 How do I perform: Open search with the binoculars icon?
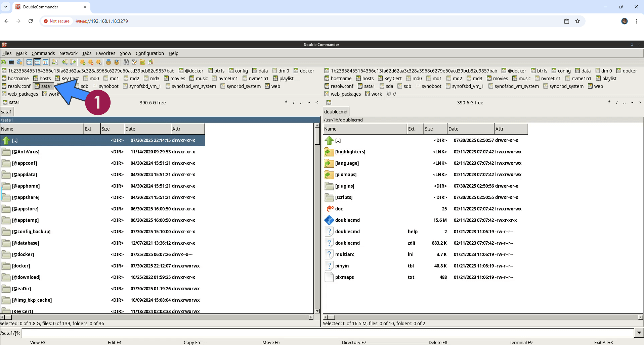pyautogui.click(x=126, y=62)
